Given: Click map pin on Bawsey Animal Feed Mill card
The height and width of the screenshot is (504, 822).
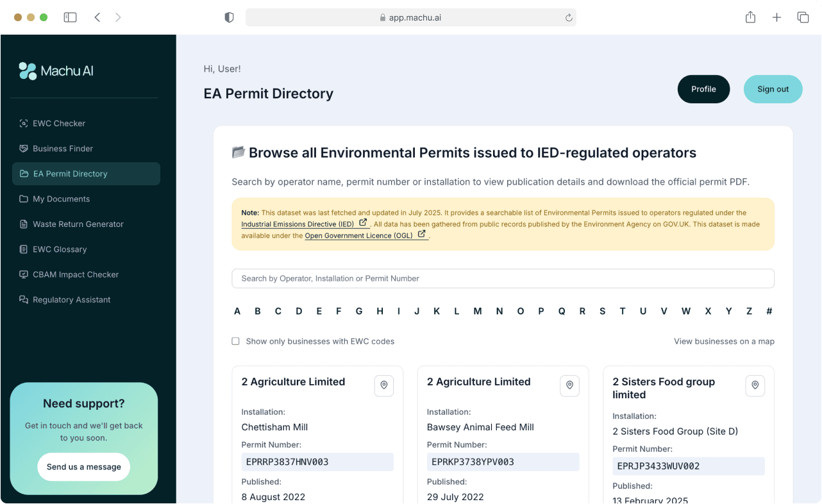Looking at the screenshot, I should click(569, 385).
